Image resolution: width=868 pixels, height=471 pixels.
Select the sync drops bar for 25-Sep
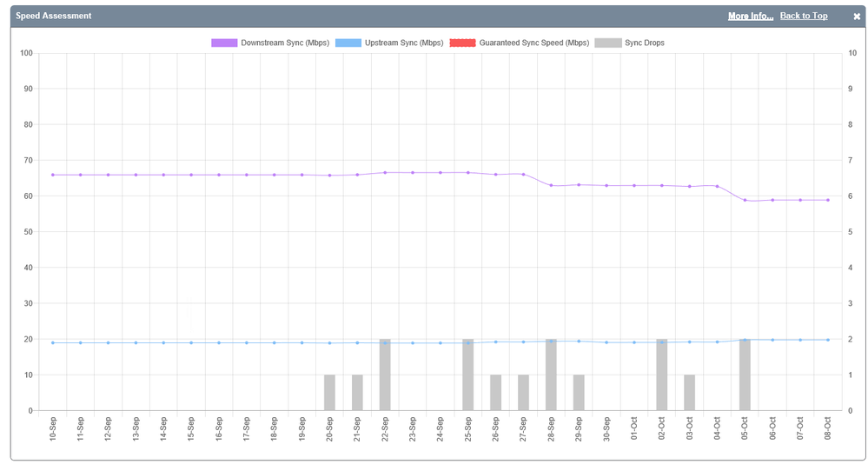click(467, 375)
